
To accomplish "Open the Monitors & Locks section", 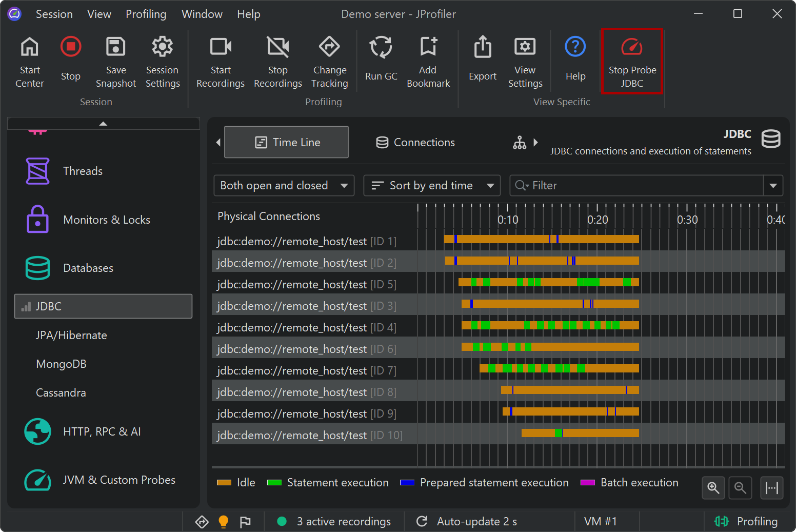I will click(106, 220).
